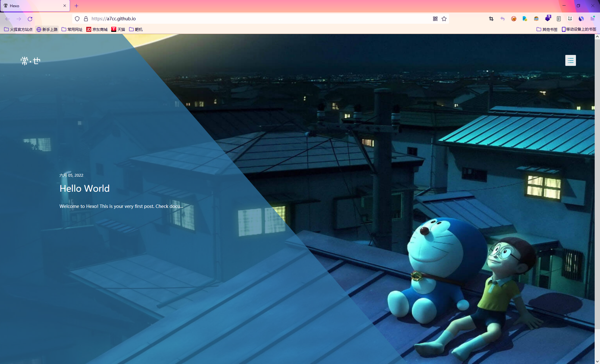Expand the 靶机 bookmark folder
This screenshot has width=600, height=364.
(136, 29)
